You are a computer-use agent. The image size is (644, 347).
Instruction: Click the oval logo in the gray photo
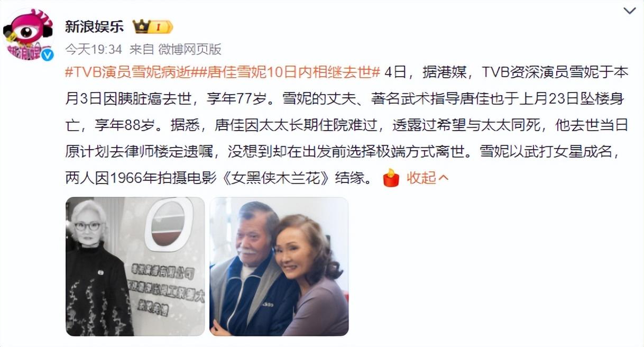tap(167, 224)
